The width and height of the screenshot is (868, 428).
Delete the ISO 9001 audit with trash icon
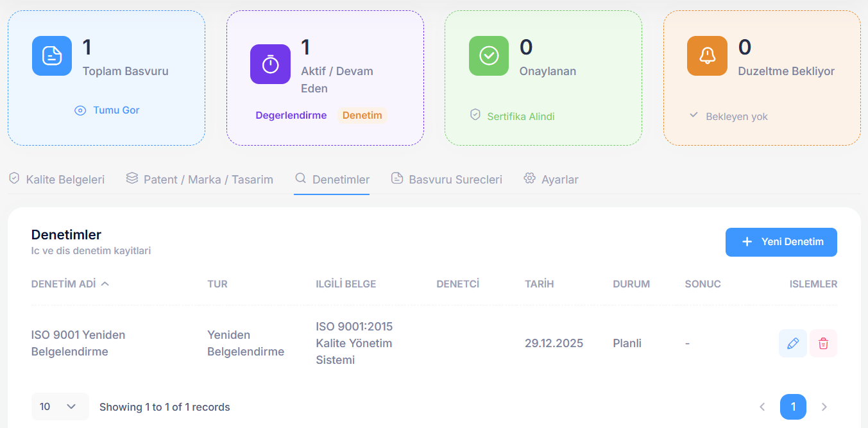(823, 343)
